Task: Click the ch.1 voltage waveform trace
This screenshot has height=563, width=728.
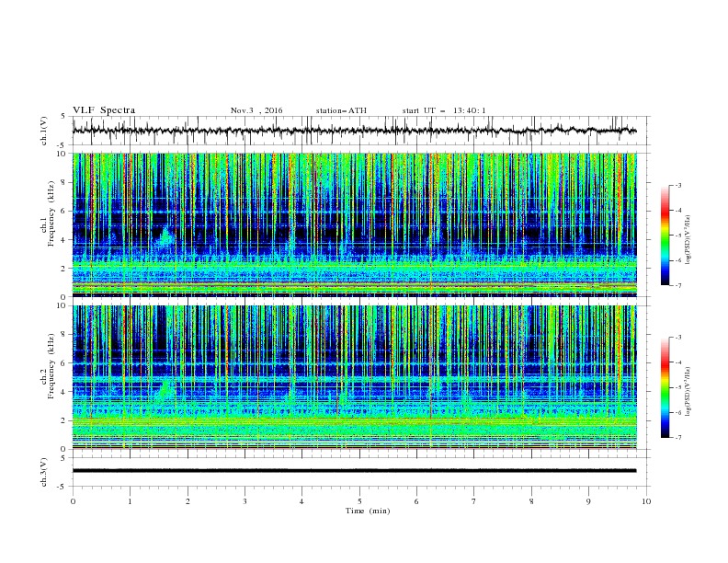Action: (354, 131)
